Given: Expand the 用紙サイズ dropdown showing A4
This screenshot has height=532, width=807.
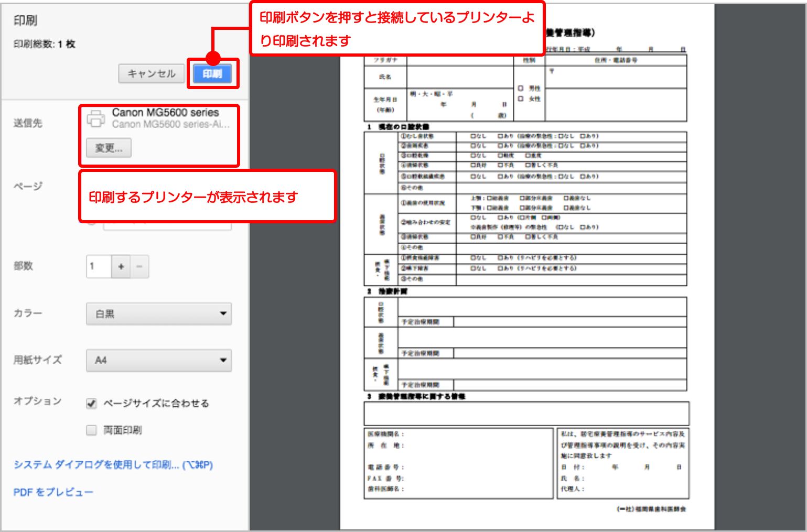Looking at the screenshot, I should [x=159, y=361].
